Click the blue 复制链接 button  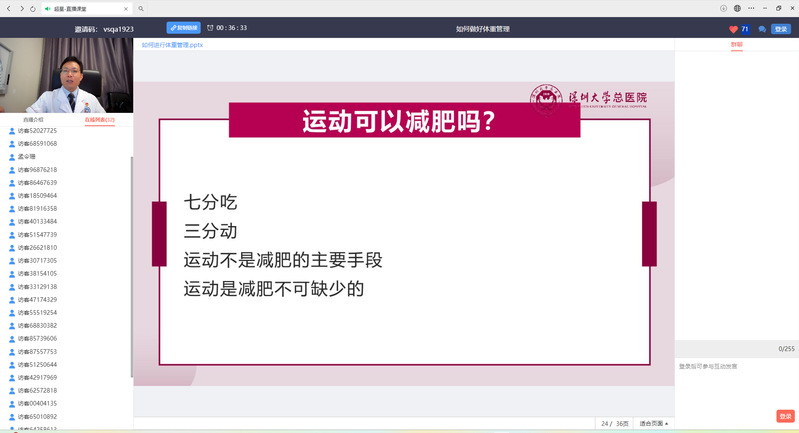183,28
